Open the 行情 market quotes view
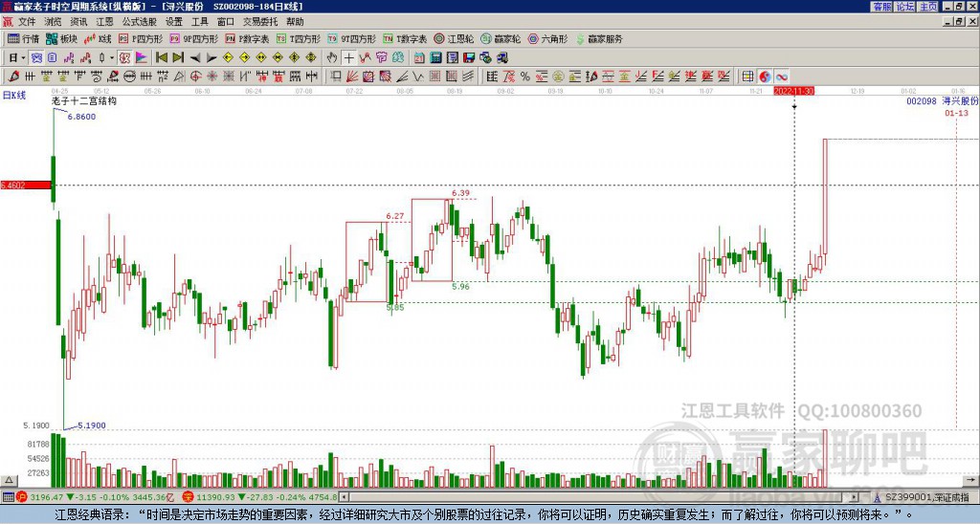Screen dimensions: 980x524 pos(23,39)
